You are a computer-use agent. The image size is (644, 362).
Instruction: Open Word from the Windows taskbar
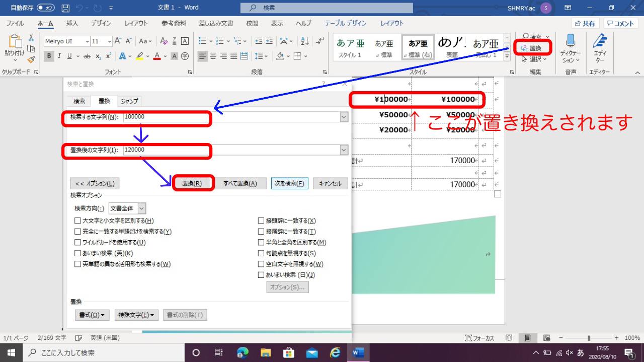click(x=359, y=352)
